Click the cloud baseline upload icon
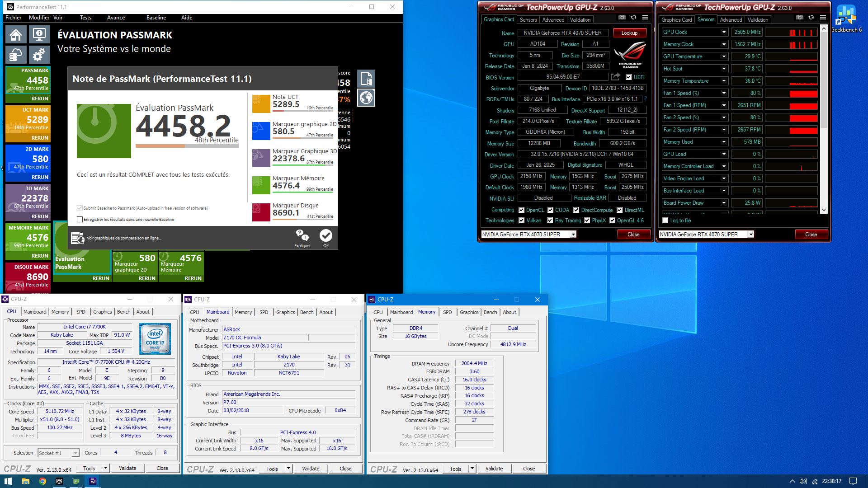This screenshot has height=488, width=868. tap(16, 55)
